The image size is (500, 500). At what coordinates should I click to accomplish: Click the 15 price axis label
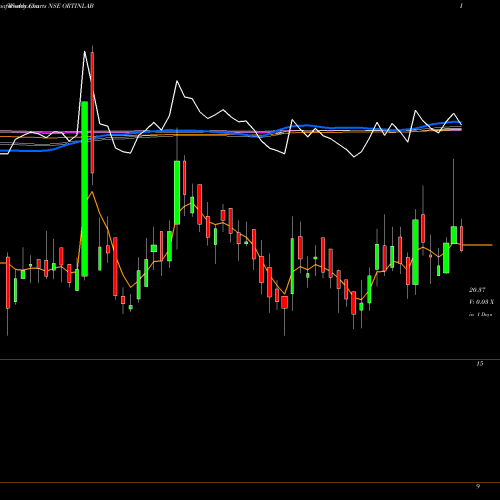[479, 364]
